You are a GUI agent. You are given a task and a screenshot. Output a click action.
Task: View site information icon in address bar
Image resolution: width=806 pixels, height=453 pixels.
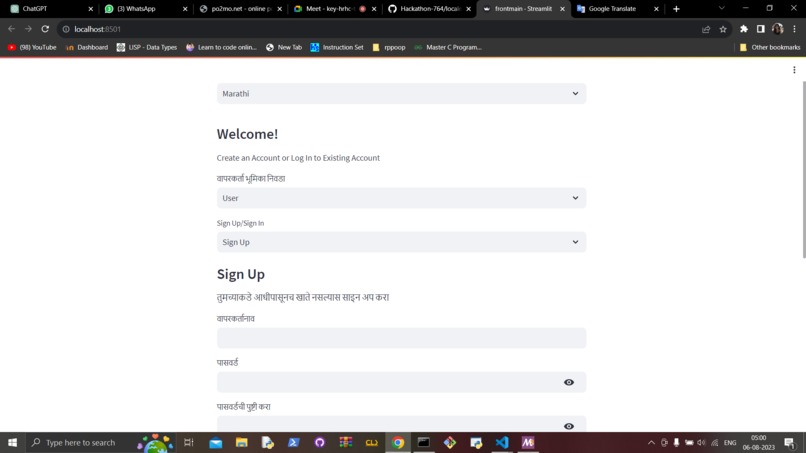tap(66, 29)
